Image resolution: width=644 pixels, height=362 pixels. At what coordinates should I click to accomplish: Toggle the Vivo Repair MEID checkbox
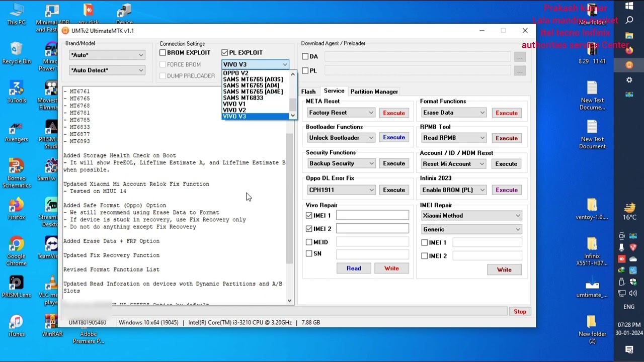309,242
